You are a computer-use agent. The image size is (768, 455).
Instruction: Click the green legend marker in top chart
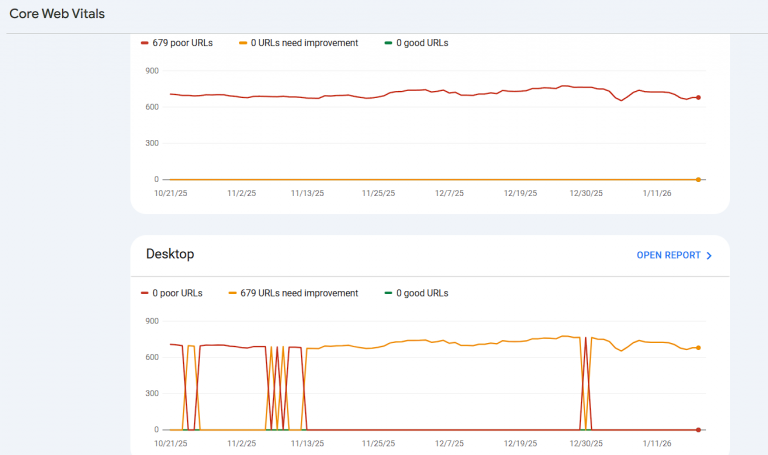[x=388, y=43]
